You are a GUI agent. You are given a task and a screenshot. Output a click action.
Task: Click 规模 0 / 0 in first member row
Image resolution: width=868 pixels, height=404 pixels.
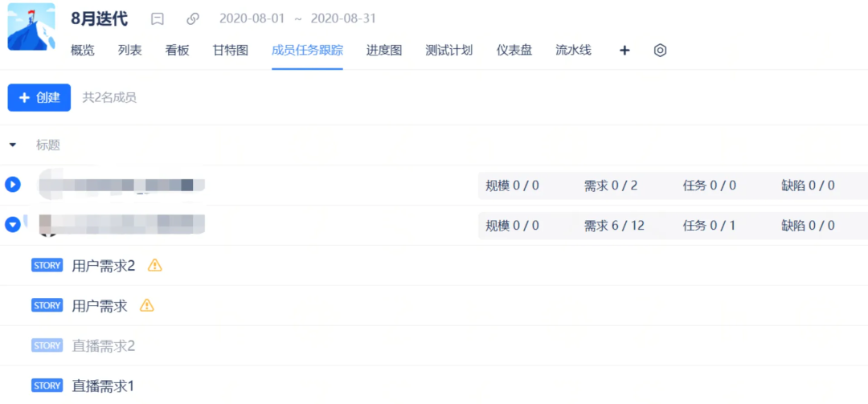point(513,186)
